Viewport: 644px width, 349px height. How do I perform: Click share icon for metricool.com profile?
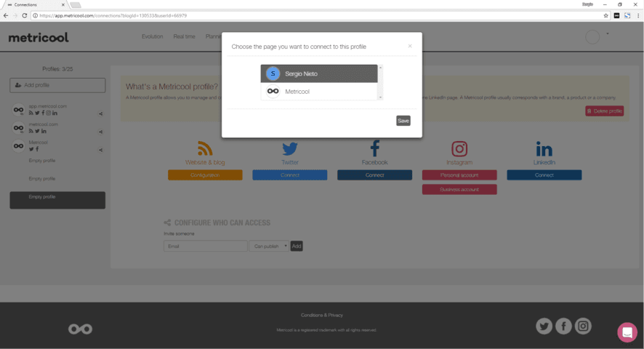click(x=100, y=132)
